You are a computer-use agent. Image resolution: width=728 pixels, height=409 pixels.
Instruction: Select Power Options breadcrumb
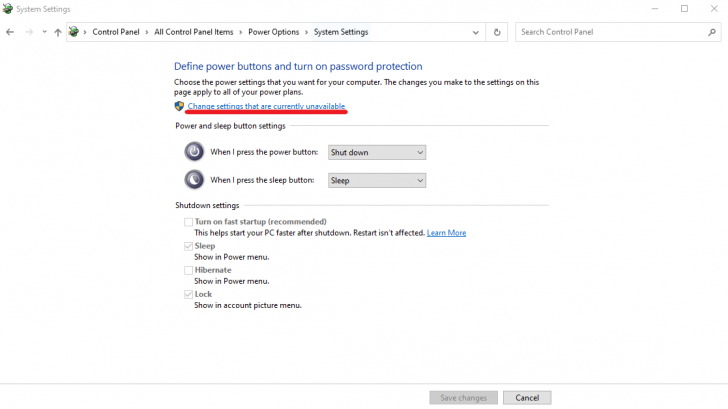[x=273, y=32]
